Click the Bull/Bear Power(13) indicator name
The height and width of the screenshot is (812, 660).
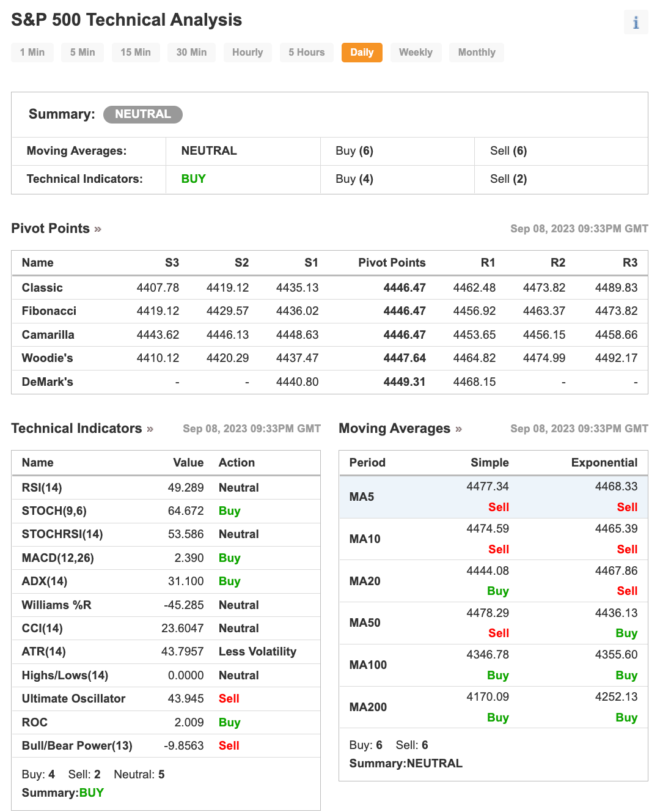click(x=77, y=746)
